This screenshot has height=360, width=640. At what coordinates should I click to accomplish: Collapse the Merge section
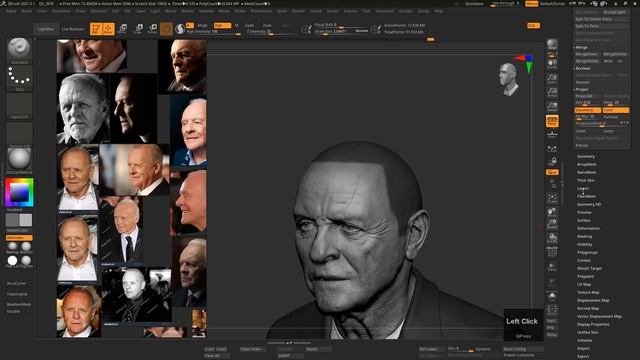[581, 47]
